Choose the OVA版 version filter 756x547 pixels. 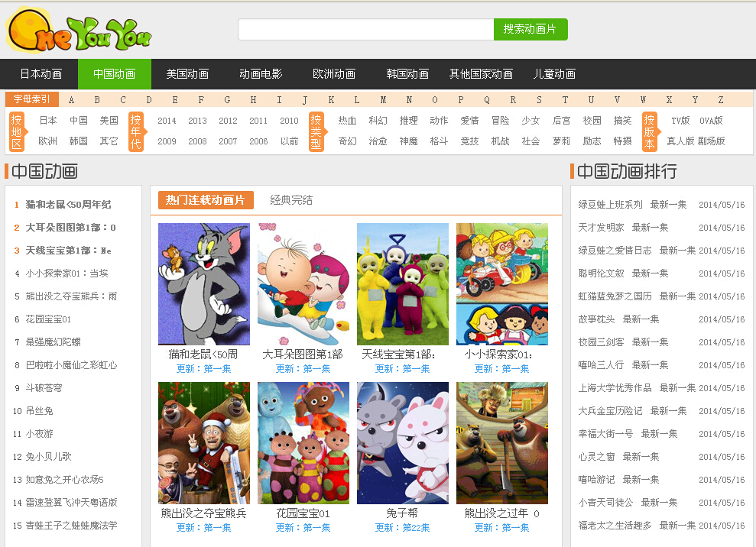click(x=711, y=121)
